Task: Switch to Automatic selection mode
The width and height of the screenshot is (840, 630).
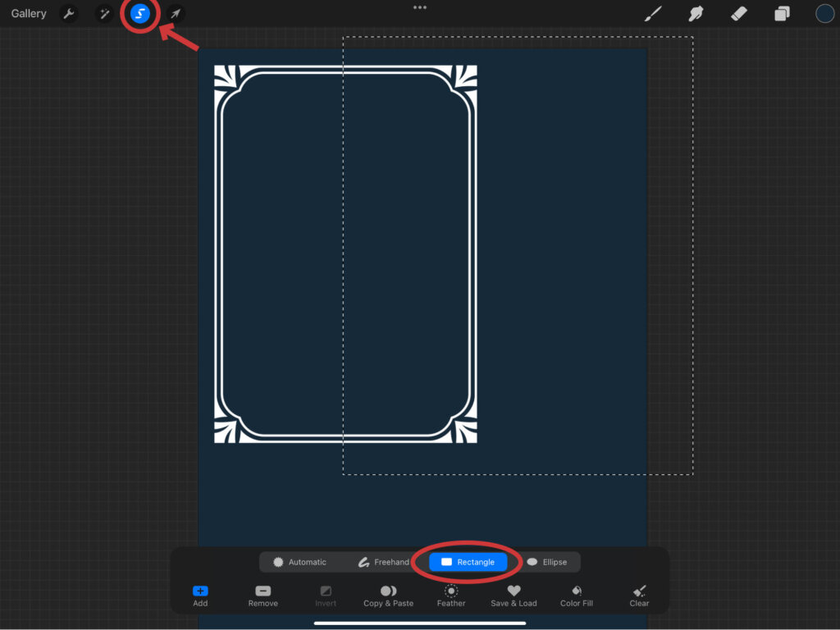Action: coord(299,562)
